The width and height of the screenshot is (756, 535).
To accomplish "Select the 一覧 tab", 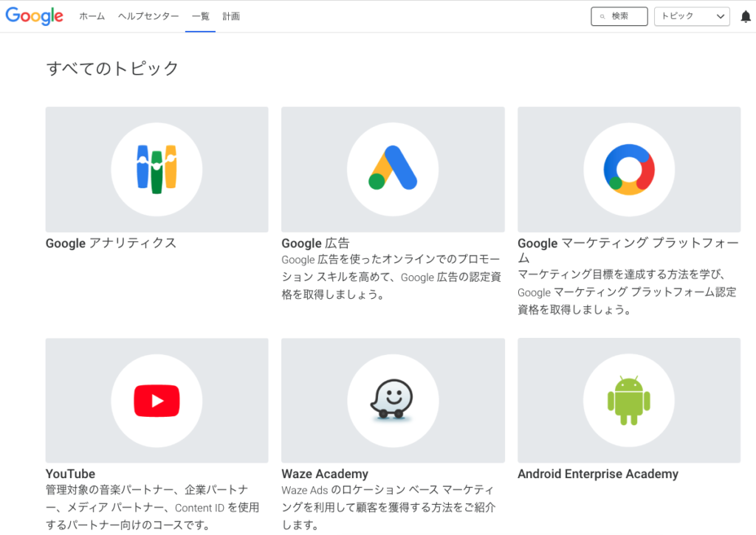I will 200,16.
